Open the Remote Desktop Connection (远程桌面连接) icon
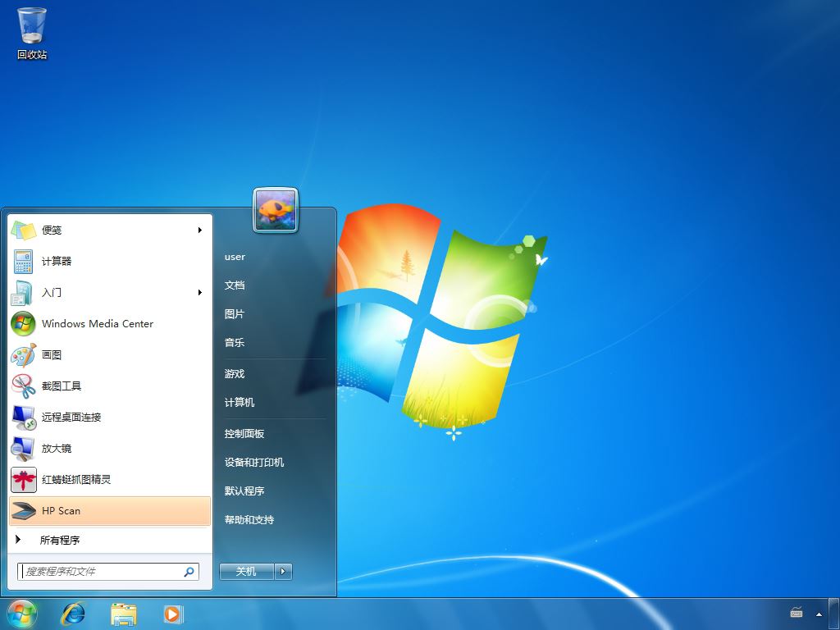Viewport: 840px width, 630px height. (x=23, y=417)
